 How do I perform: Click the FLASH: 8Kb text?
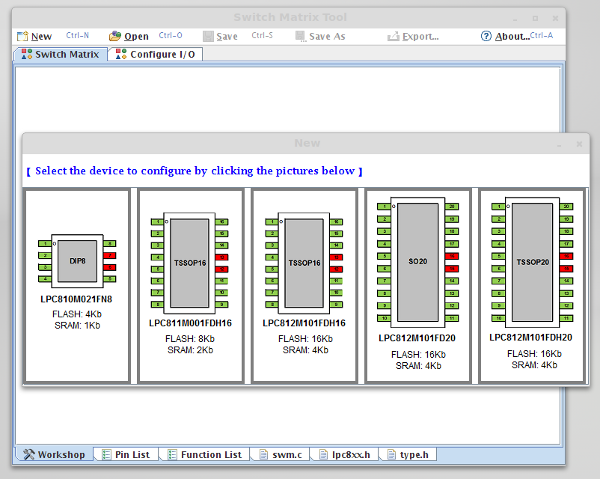click(x=190, y=339)
